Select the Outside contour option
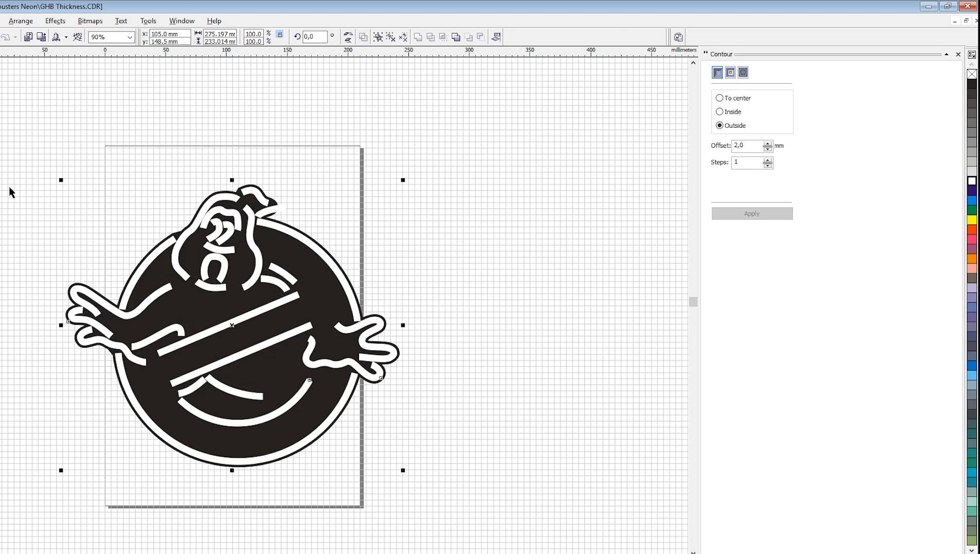 point(719,126)
